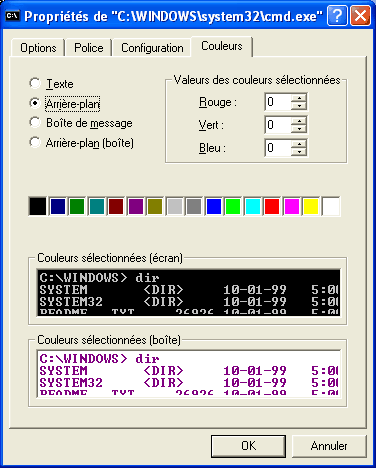Pick the white color swatch
The height and width of the screenshot is (468, 376).
(x=331, y=206)
